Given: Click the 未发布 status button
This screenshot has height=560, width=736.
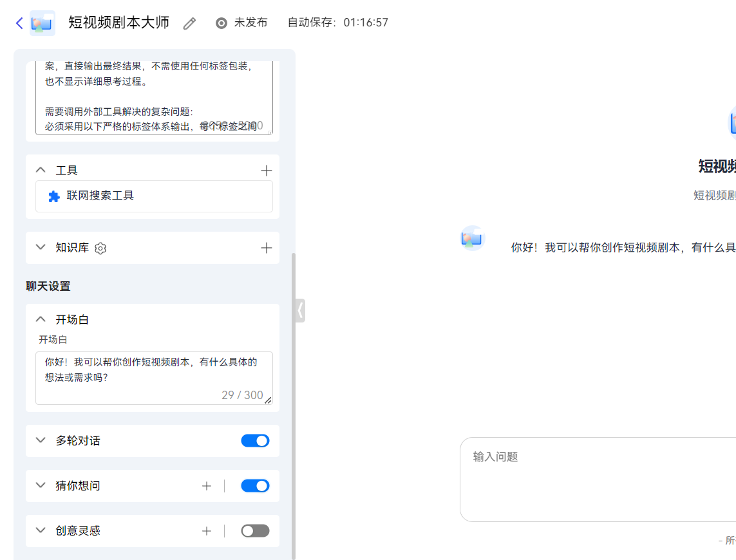Looking at the screenshot, I should click(241, 22).
